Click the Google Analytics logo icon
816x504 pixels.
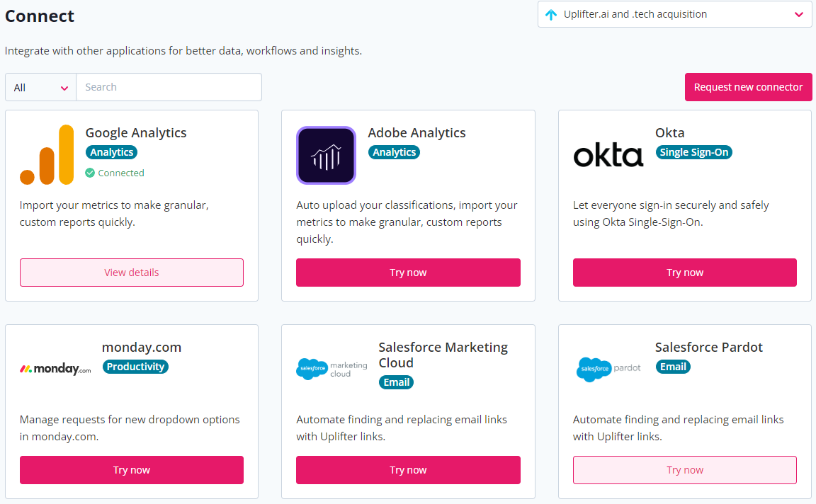point(47,154)
